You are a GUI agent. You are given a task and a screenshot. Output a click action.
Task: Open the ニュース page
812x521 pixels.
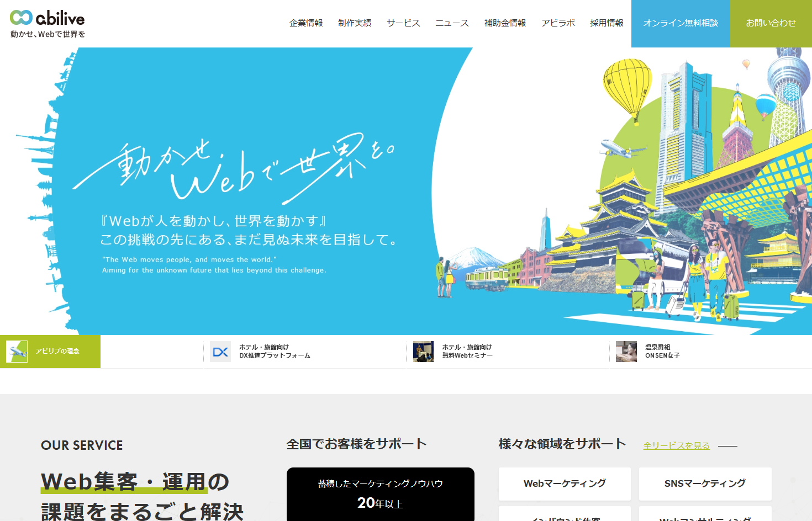[x=452, y=23]
